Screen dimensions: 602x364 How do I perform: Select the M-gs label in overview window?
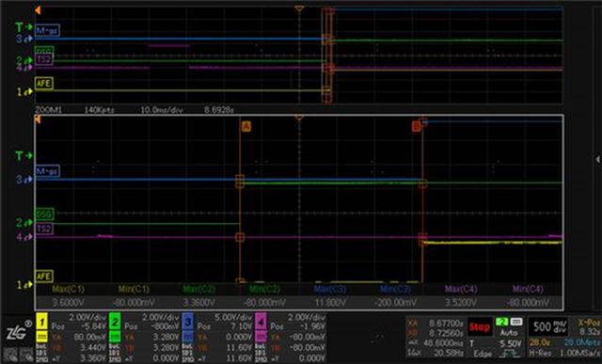[47, 30]
